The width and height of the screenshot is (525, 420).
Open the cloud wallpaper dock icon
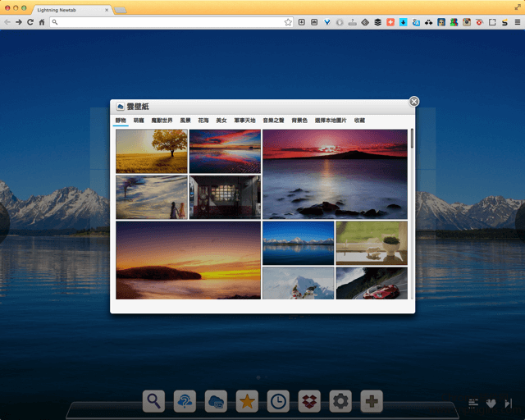(216, 401)
